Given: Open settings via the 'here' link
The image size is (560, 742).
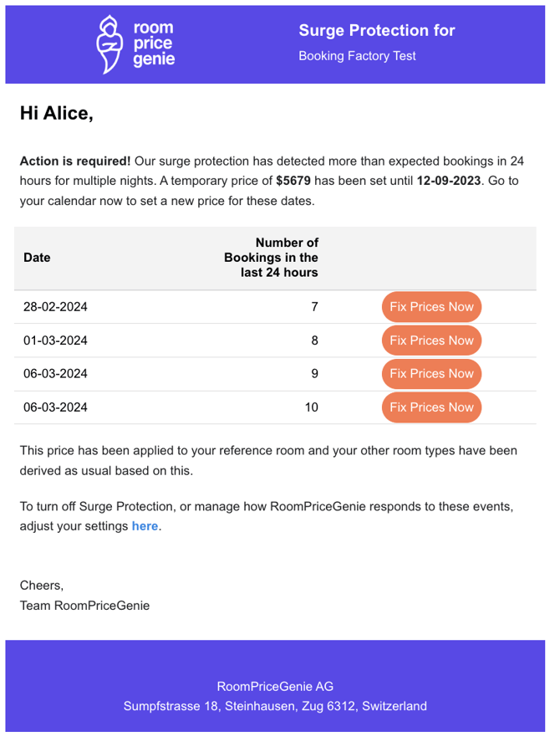Looking at the screenshot, I should pyautogui.click(x=145, y=526).
